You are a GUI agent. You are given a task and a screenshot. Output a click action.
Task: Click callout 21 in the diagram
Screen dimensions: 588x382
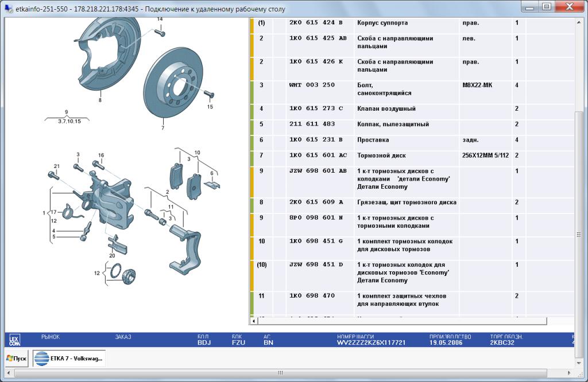(x=57, y=166)
